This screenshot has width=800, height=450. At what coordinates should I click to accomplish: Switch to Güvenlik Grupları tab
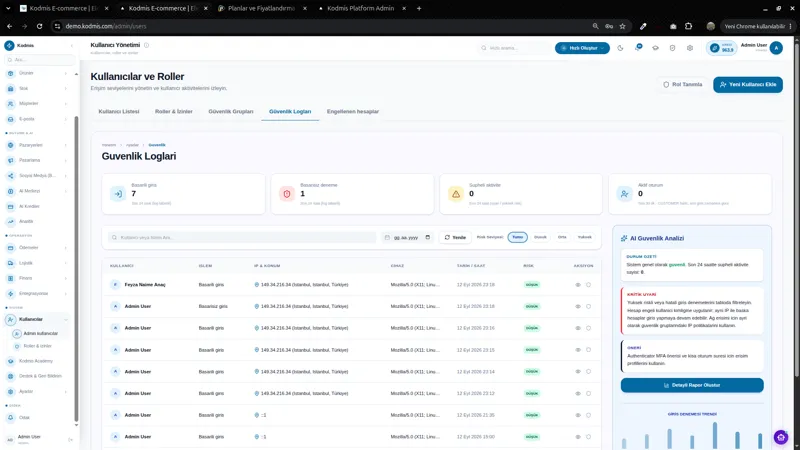(x=231, y=111)
